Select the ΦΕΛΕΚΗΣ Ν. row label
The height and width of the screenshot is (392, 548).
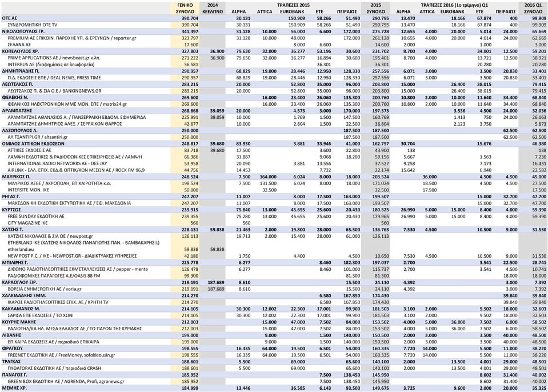pyautogui.click(x=15, y=98)
